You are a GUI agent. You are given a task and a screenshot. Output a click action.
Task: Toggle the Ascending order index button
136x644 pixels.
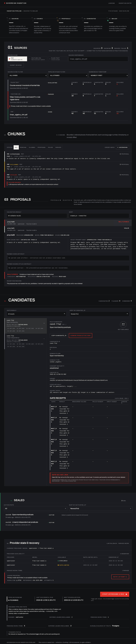point(123,147)
